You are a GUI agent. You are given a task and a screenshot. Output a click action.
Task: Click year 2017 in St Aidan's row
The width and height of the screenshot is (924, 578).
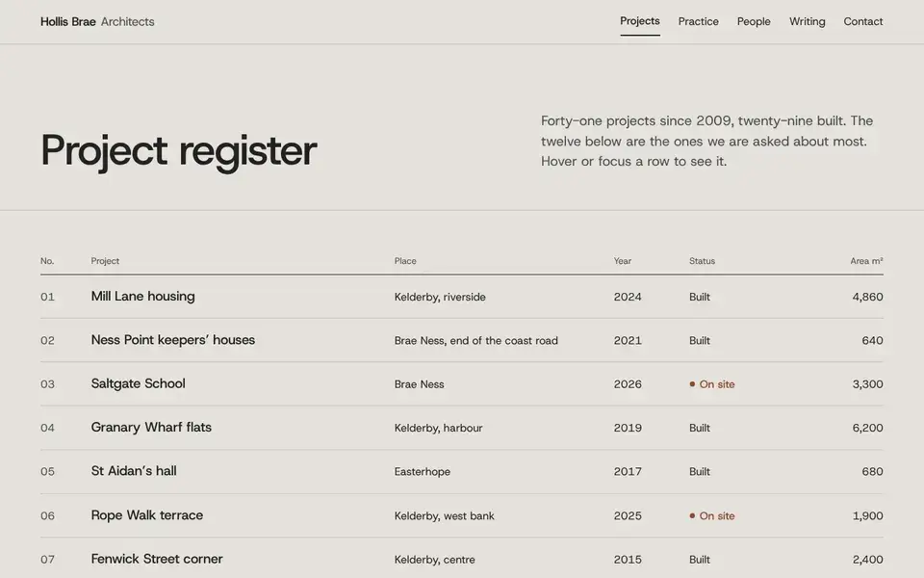628,471
